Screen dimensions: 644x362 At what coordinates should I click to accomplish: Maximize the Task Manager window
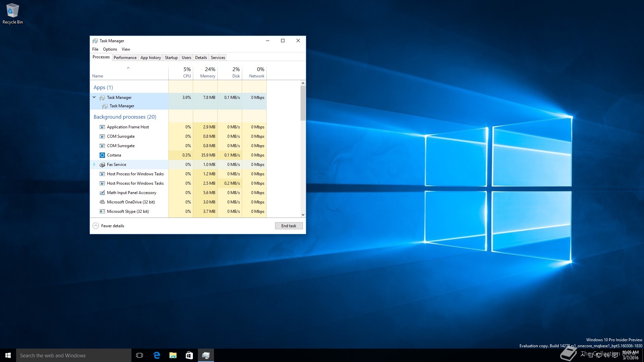(x=283, y=41)
